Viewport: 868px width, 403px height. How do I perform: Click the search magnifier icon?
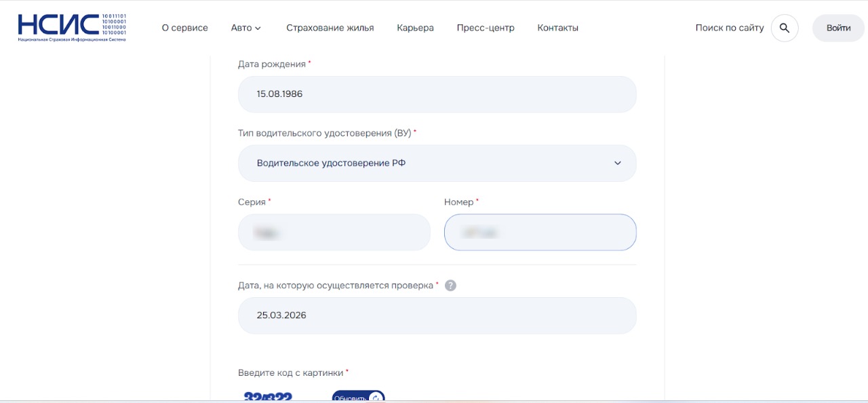(785, 28)
